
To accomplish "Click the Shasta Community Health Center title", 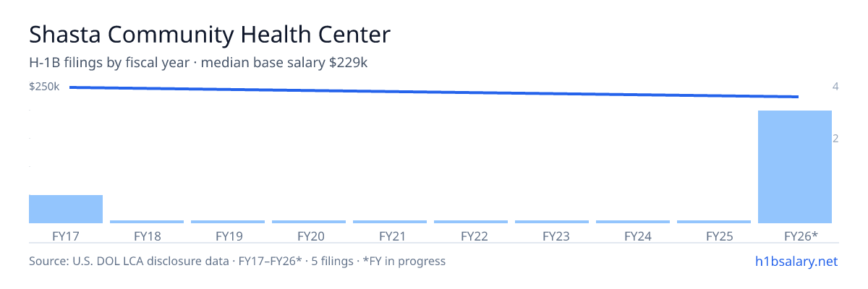I will [x=210, y=34].
